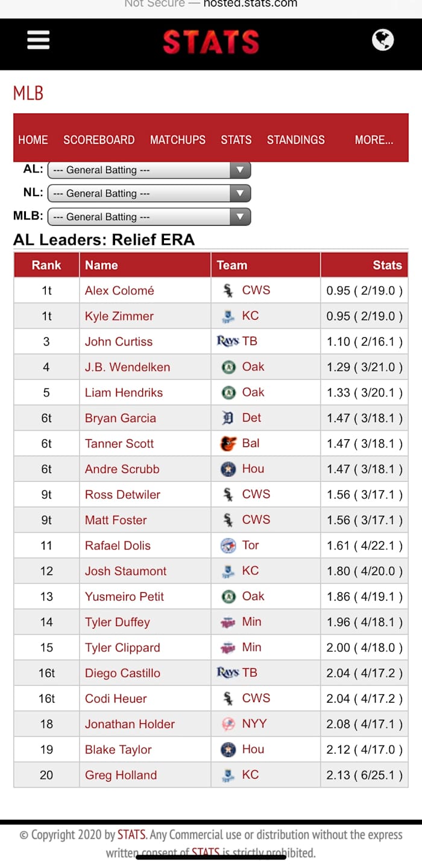Click Tigers logo next to Bryan Garcia
Viewport: 422px width, 868px height.
point(228,418)
